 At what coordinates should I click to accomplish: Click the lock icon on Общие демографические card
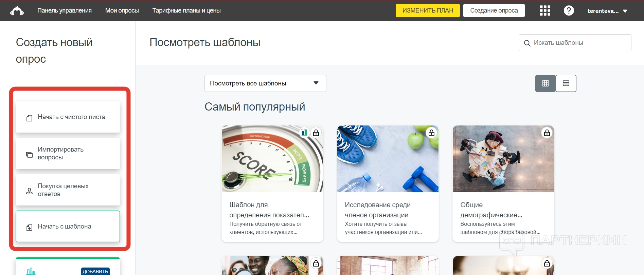547,133
